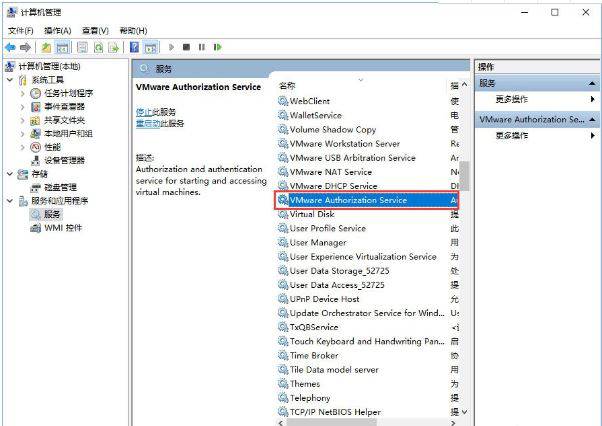Image resolution: width=602 pixels, height=426 pixels.
Task: Select the WalletService row
Action: (367, 116)
